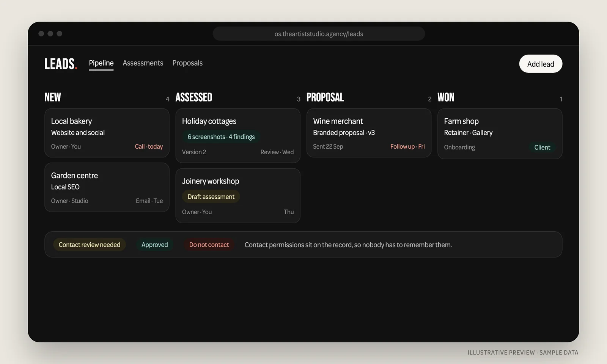Click the Onboarding status text
The width and height of the screenshot is (607, 364).
click(459, 147)
